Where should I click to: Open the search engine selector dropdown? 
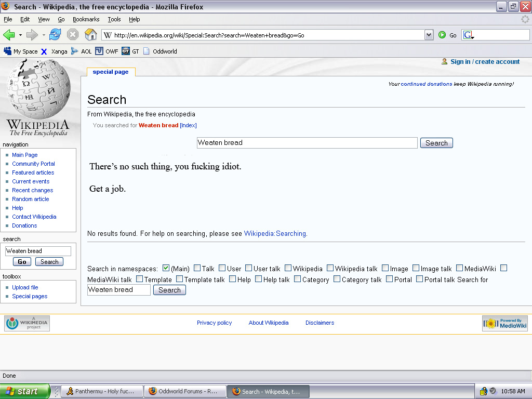(469, 35)
